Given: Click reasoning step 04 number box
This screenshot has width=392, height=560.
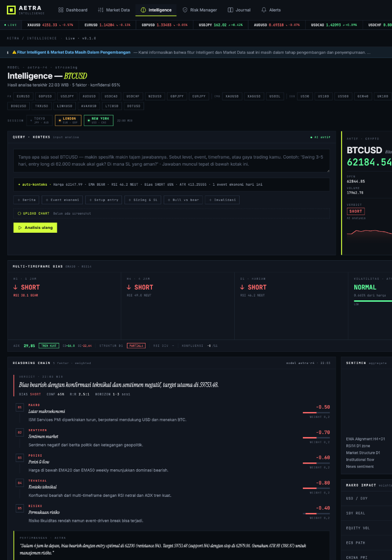Looking at the screenshot, I should (20, 483).
